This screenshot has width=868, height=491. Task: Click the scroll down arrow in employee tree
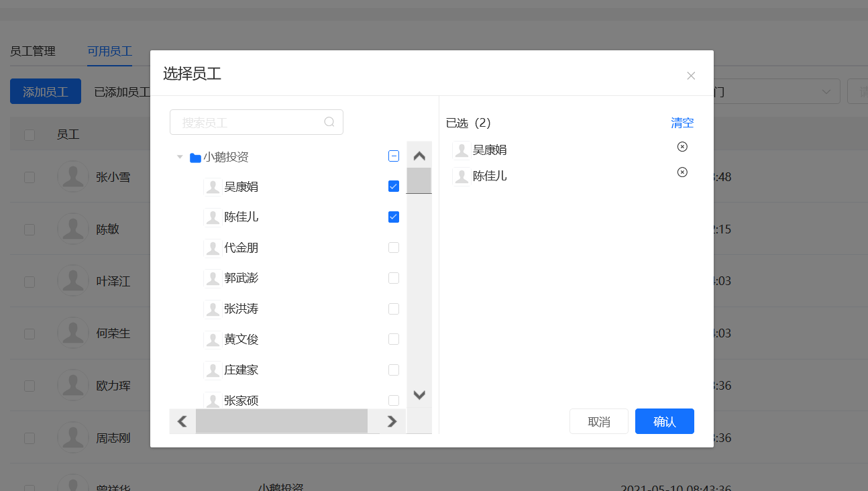(x=419, y=395)
